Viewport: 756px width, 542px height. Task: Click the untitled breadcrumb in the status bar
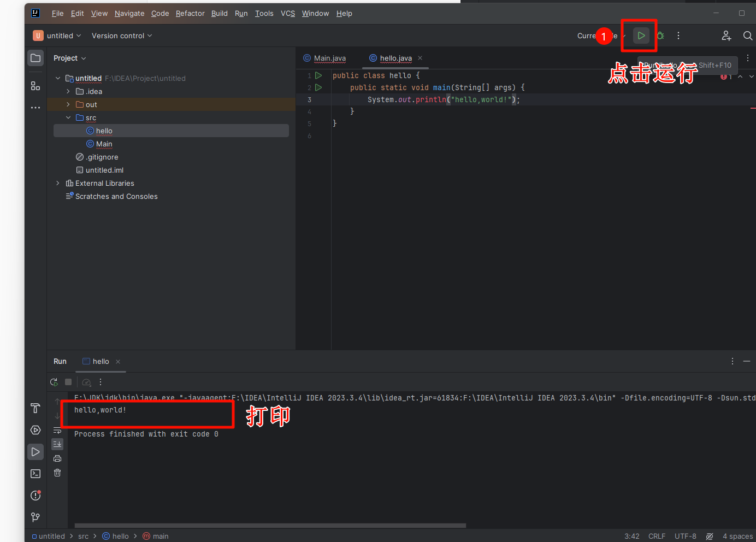click(x=49, y=537)
